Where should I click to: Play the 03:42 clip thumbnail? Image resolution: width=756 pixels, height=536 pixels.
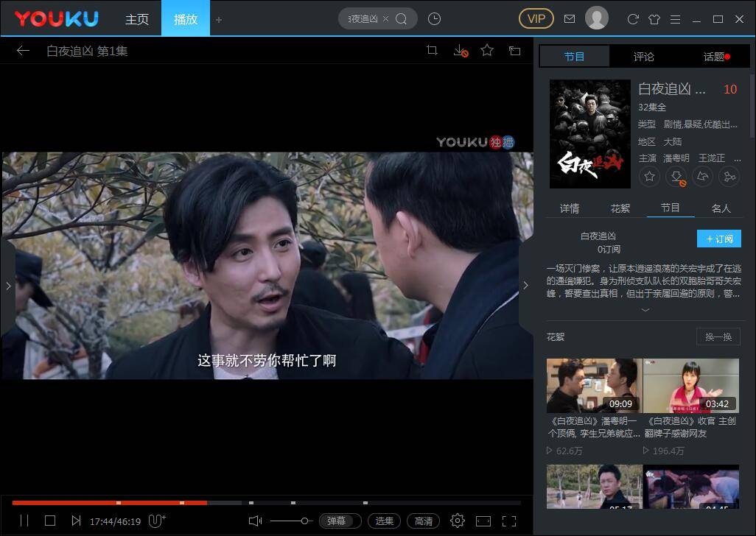point(691,386)
